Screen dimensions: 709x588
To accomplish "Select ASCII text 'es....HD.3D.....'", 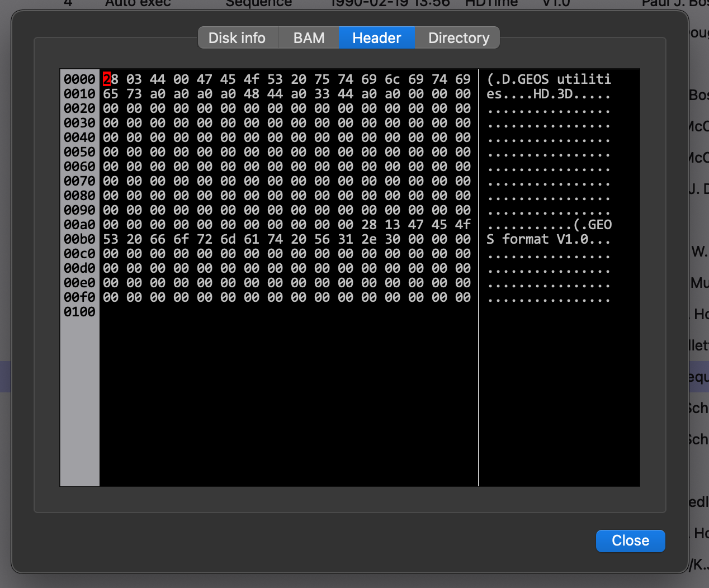I will 549,94.
